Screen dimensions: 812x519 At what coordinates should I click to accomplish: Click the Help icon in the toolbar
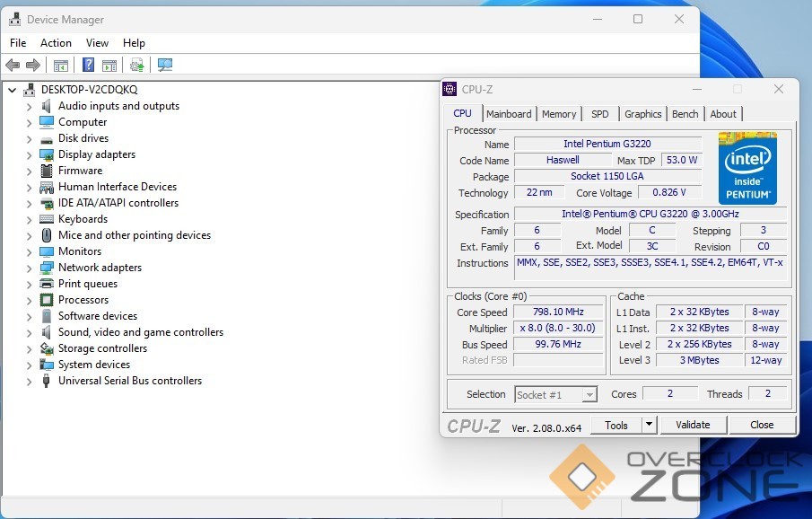89,65
